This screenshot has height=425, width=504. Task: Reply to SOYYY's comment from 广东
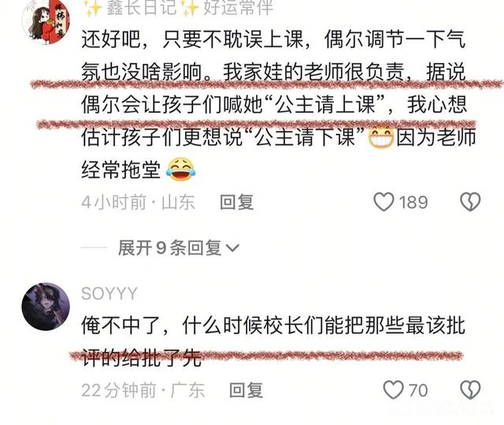(x=246, y=390)
